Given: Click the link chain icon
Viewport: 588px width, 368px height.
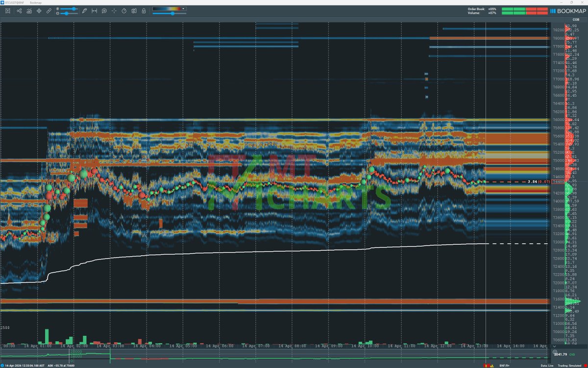Looking at the screenshot, I should 49,10.
